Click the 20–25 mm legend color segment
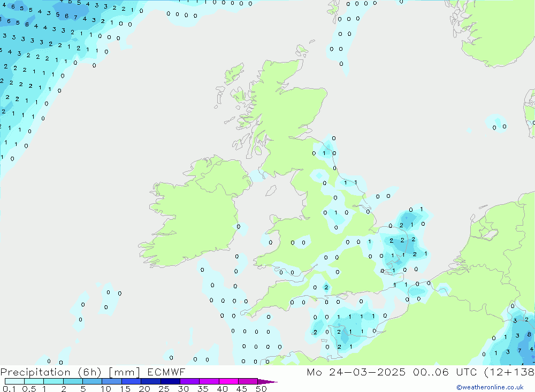535x392 pixels. click(151, 381)
